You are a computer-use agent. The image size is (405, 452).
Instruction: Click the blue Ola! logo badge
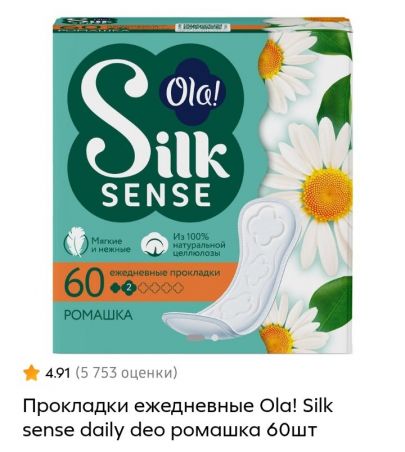point(191,94)
